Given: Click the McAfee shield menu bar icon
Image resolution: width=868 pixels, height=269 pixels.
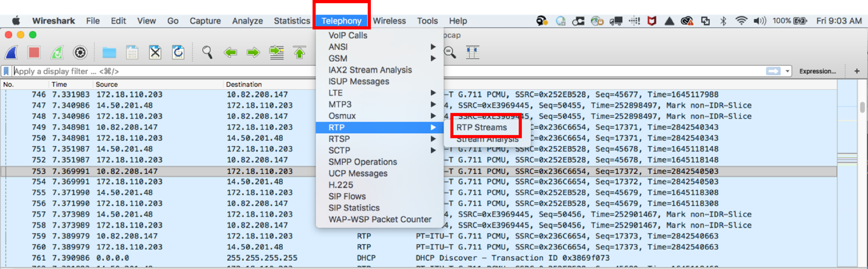Looking at the screenshot, I should pyautogui.click(x=652, y=20).
